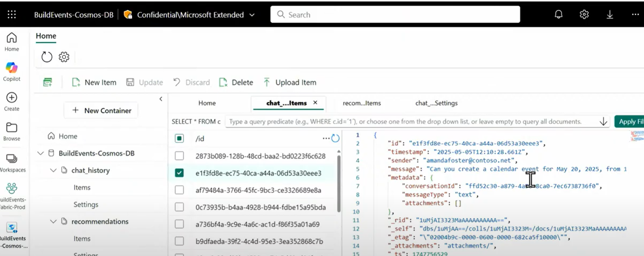Screen dimensions: 644x256
Task: Open Copilot from the left rail
Action: coord(12,72)
